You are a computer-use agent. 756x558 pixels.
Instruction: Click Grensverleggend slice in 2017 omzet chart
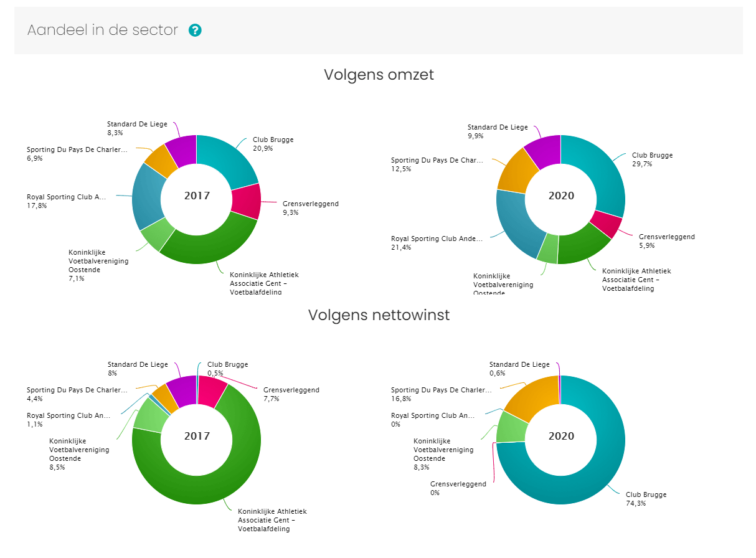(247, 201)
